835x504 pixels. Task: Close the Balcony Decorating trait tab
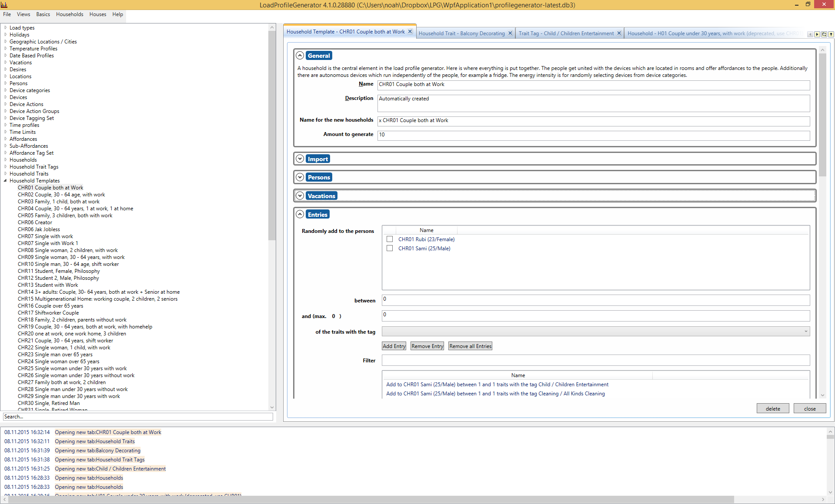click(510, 33)
